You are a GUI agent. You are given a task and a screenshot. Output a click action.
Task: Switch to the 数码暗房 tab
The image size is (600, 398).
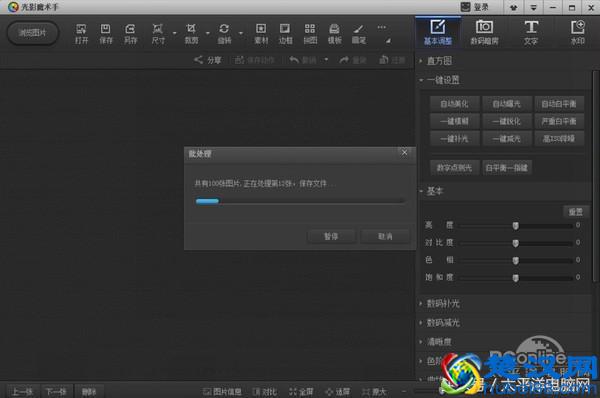click(484, 32)
